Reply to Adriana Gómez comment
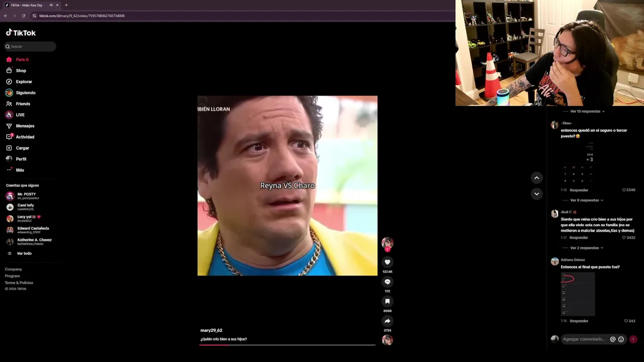644x362 pixels. tap(579, 321)
